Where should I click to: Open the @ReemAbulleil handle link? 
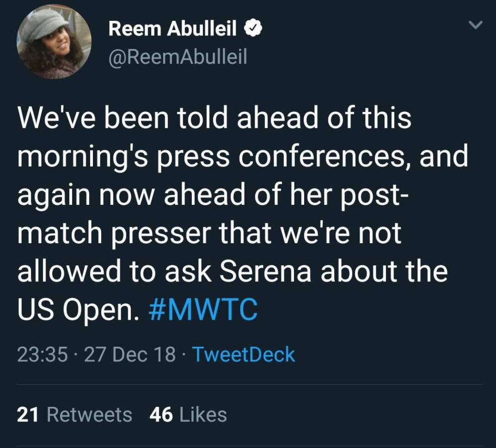[178, 58]
